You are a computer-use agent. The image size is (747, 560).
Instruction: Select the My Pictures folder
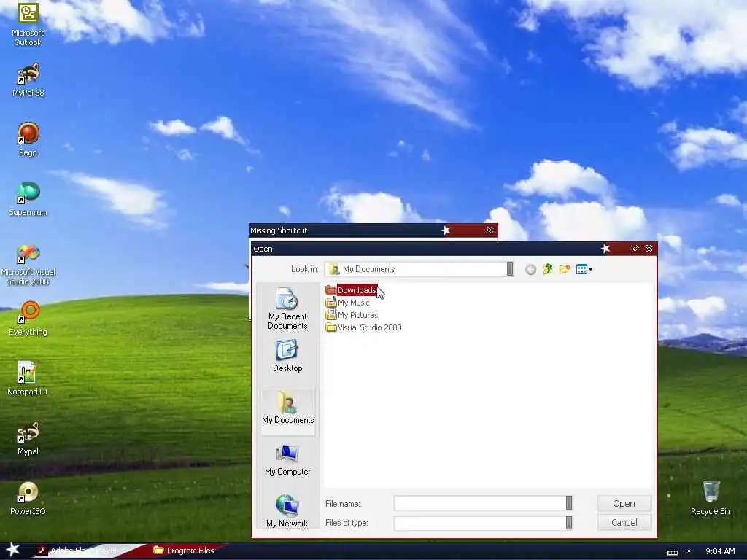point(352,315)
